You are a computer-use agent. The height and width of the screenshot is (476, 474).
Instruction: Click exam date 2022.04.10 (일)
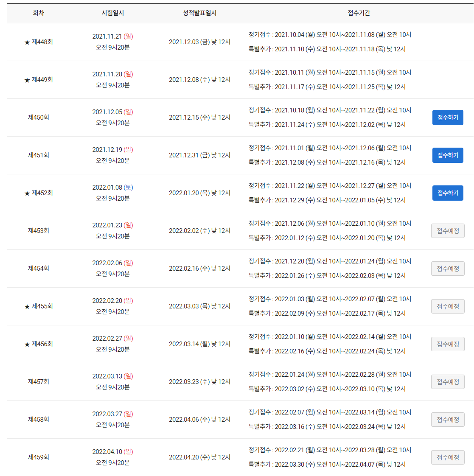pos(112,452)
